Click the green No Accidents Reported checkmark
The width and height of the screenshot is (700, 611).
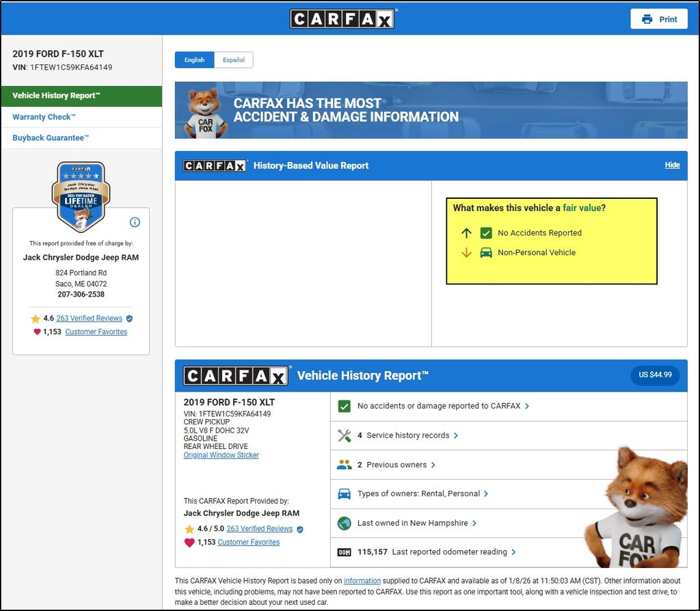tap(486, 233)
